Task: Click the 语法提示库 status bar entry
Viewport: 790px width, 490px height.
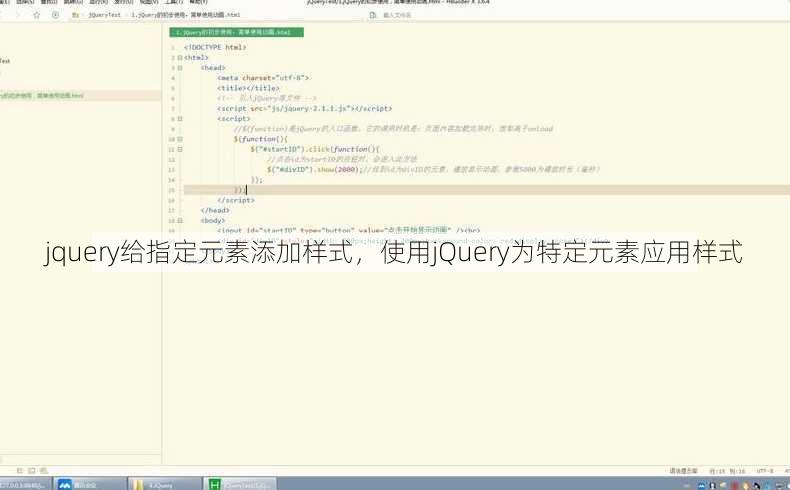Action: (x=683, y=471)
